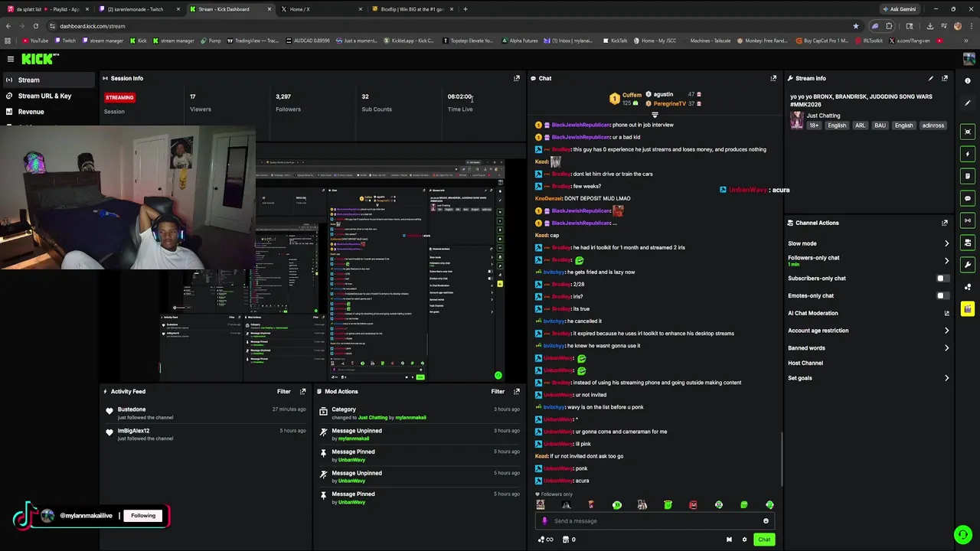Toggle Subscribers-only chat switch
The width and height of the screenshot is (980, 551).
point(943,279)
